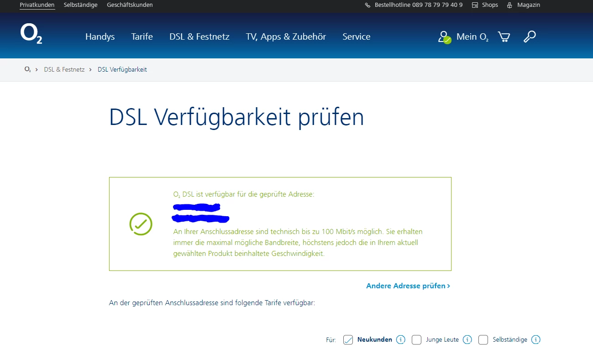
Task: Click the Selbständige filter label
Action: point(510,340)
